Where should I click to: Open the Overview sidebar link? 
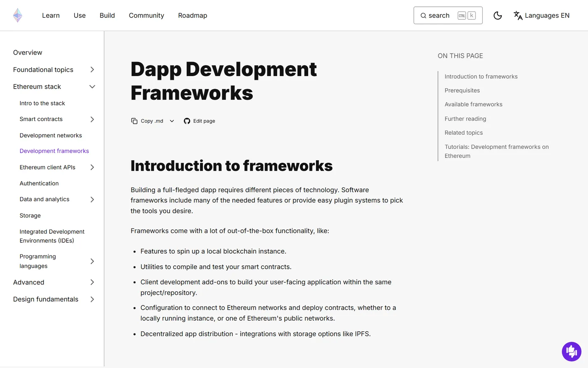pyautogui.click(x=28, y=53)
